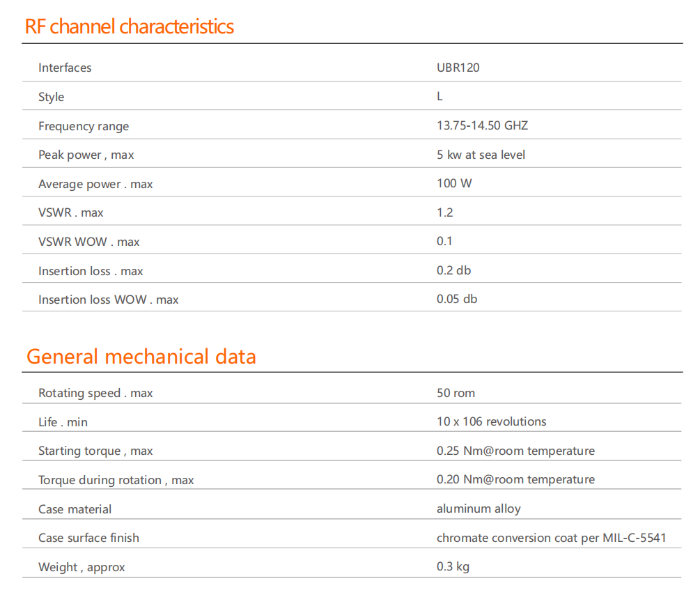Screen dimensions: 700x613
Task: Click the 'Rotating speed . max' label
Action: (x=95, y=393)
